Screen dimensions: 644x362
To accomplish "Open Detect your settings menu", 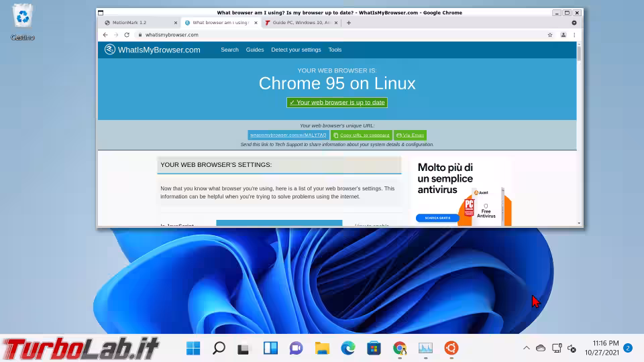I will click(x=296, y=50).
